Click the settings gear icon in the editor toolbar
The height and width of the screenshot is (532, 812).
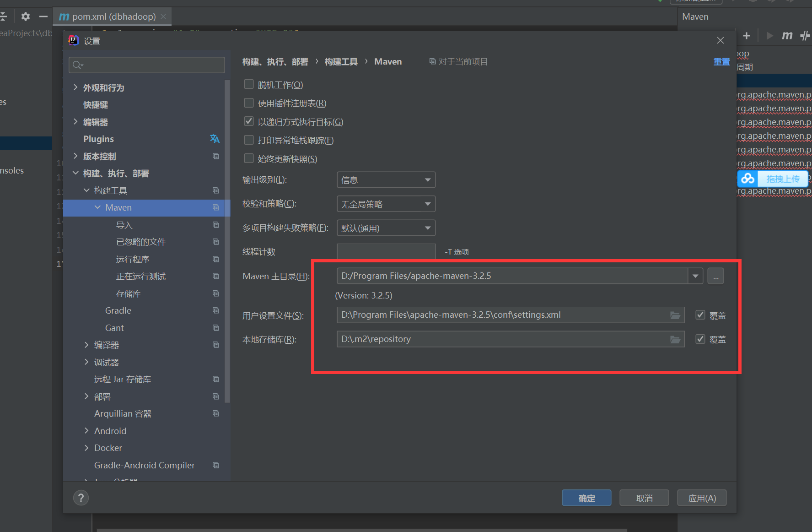coord(26,16)
